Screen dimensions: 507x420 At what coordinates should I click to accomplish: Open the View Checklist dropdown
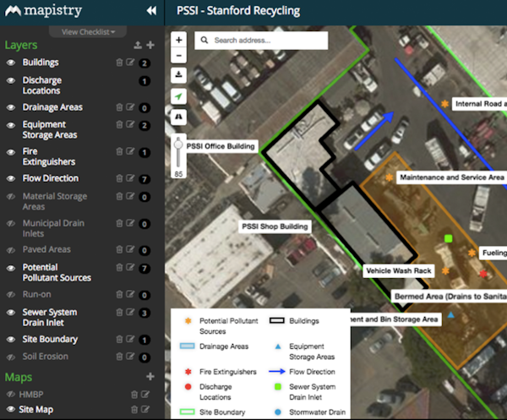point(88,31)
